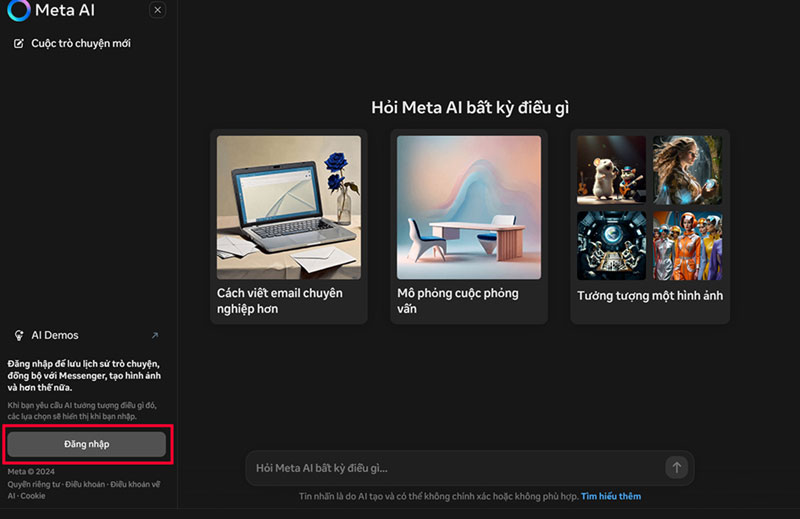The height and width of the screenshot is (519, 800).
Task: Open AI Demos via external arrow icon
Action: [154, 336]
